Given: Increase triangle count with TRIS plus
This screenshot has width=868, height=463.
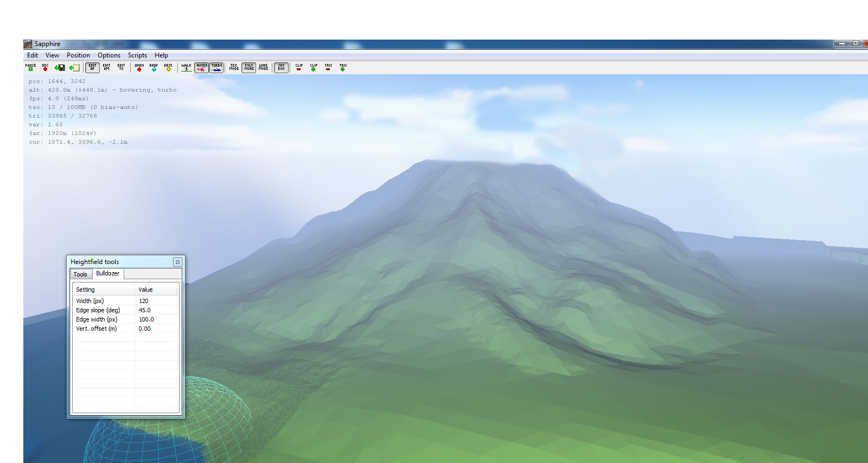Looking at the screenshot, I should pyautogui.click(x=343, y=67).
